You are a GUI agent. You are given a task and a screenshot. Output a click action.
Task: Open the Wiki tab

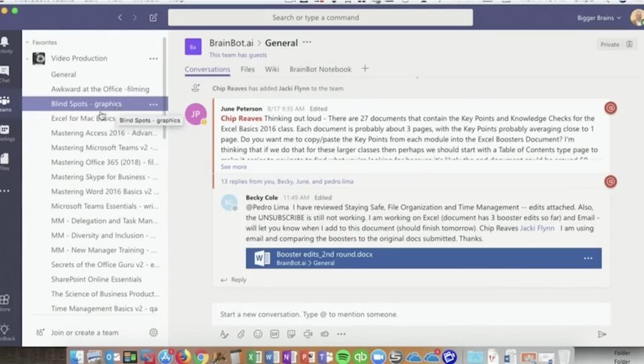(x=272, y=69)
